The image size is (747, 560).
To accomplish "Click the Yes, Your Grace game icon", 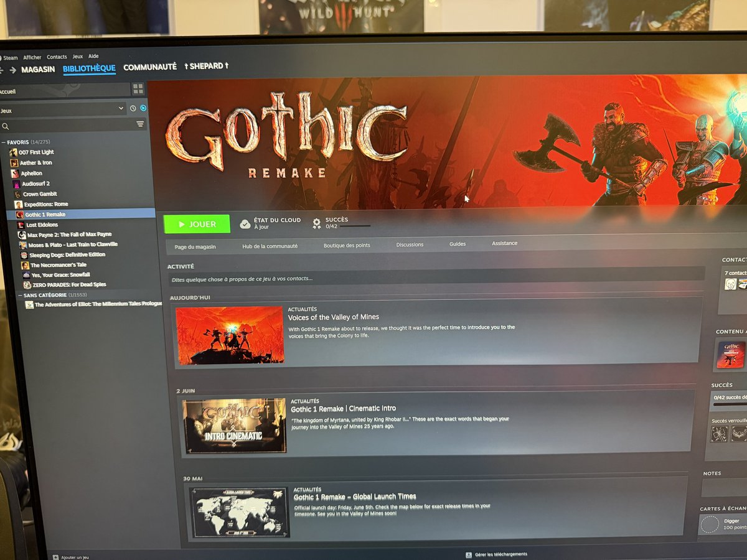I will [26, 275].
